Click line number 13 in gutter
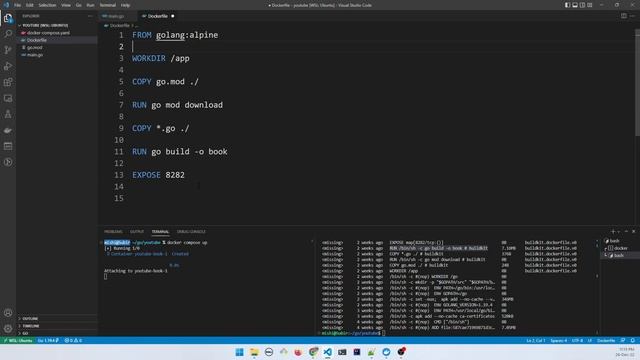 [118, 175]
